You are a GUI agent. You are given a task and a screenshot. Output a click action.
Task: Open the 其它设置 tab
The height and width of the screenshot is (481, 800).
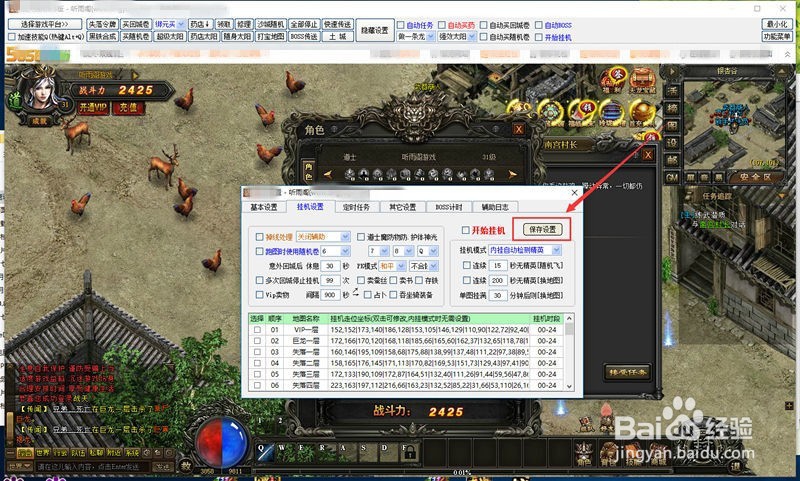[403, 207]
